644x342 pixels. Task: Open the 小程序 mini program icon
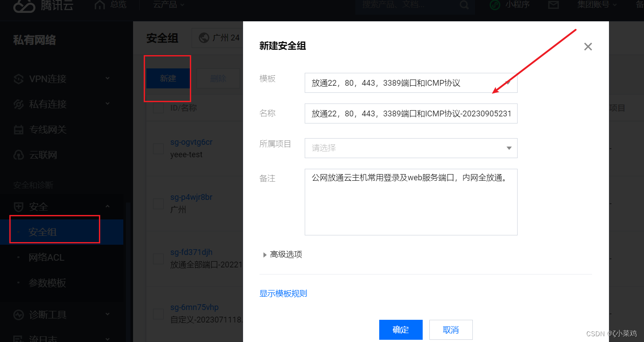point(495,5)
